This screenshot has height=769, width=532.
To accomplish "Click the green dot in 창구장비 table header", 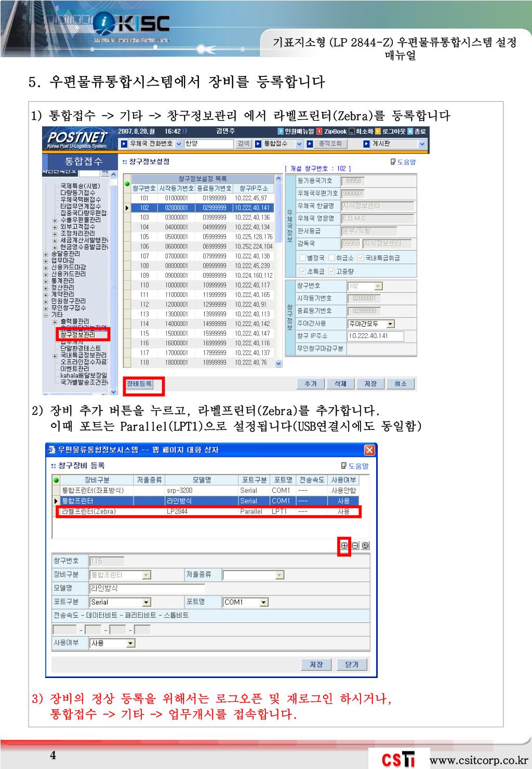I will pyautogui.click(x=56, y=480).
